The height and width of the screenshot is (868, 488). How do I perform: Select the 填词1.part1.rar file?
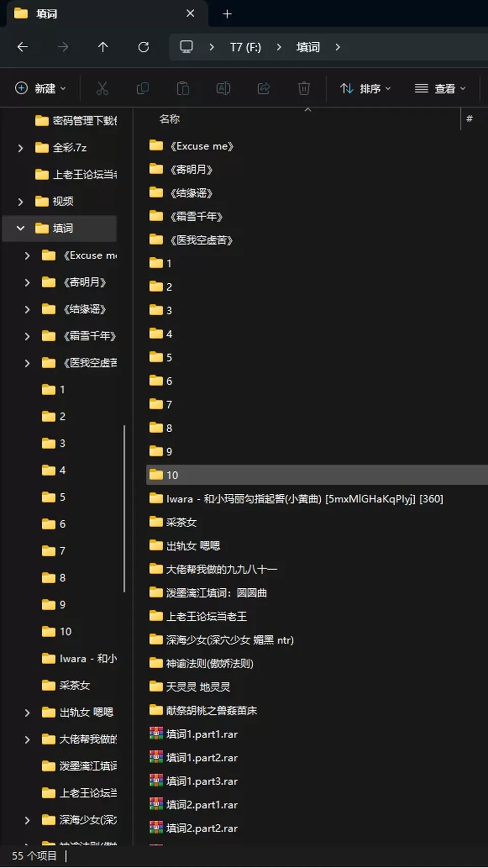pos(202,734)
